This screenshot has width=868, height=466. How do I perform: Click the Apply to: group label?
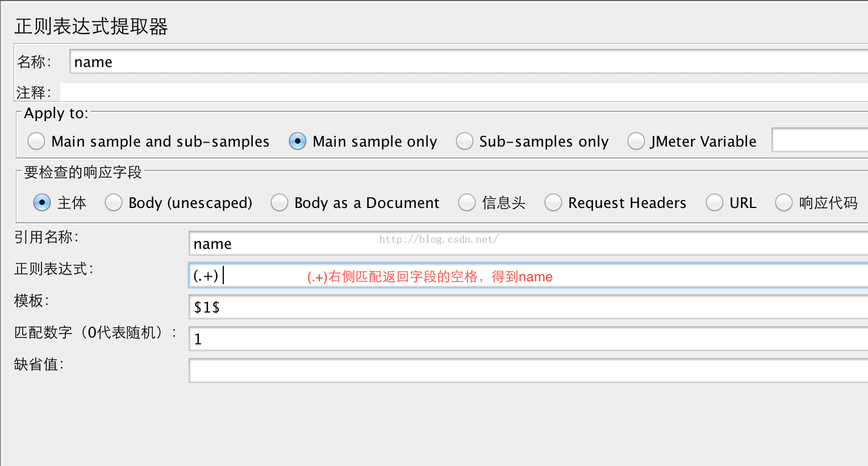56,113
